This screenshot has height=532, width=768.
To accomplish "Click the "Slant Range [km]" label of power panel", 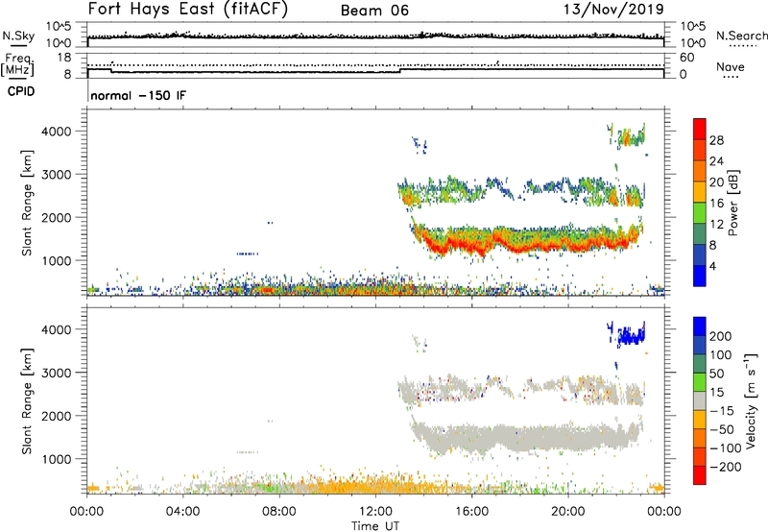I will pos(27,203).
